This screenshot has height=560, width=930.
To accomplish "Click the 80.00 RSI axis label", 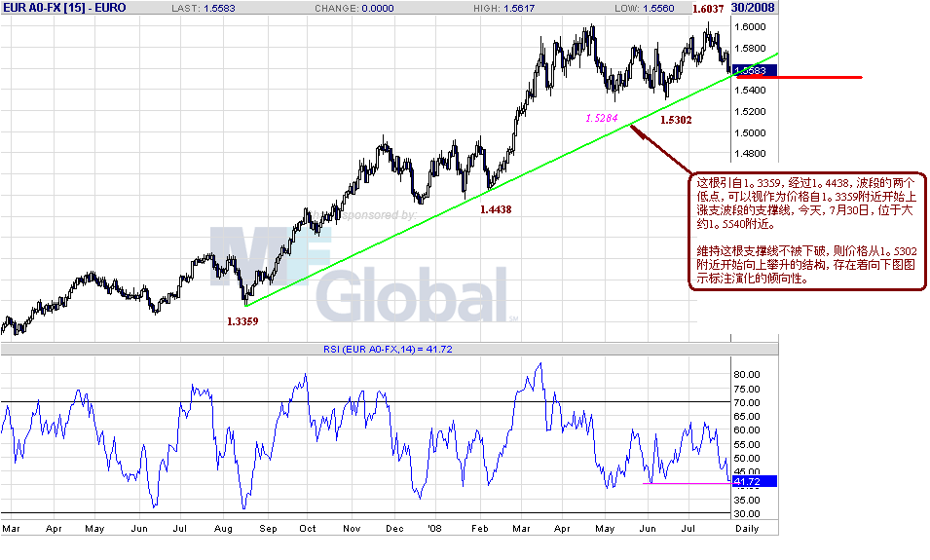I will pos(747,374).
